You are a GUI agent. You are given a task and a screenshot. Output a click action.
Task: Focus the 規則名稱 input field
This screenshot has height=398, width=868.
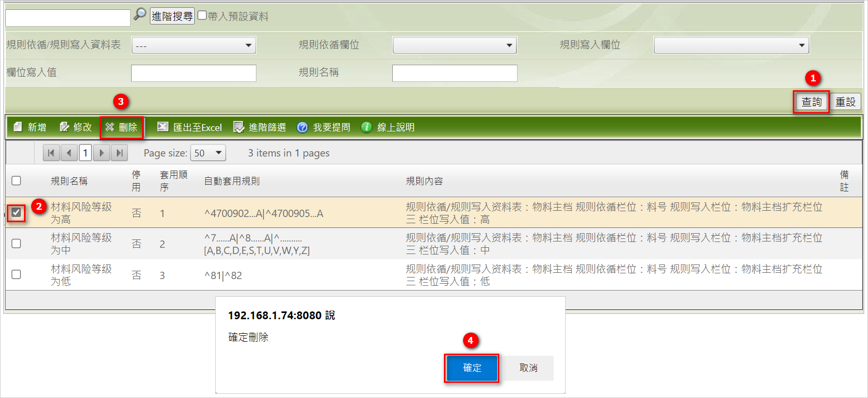pyautogui.click(x=455, y=73)
